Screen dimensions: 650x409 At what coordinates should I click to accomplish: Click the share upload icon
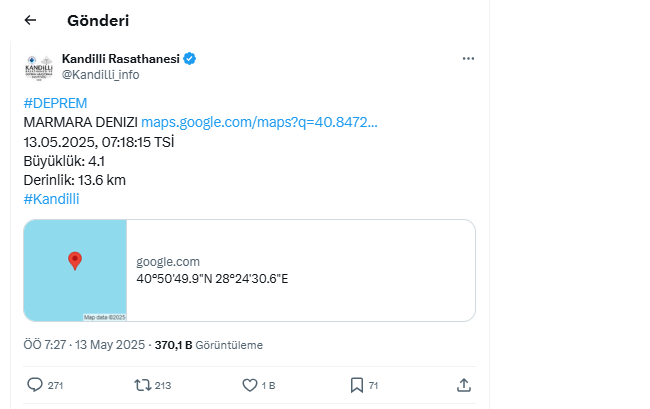click(x=463, y=384)
